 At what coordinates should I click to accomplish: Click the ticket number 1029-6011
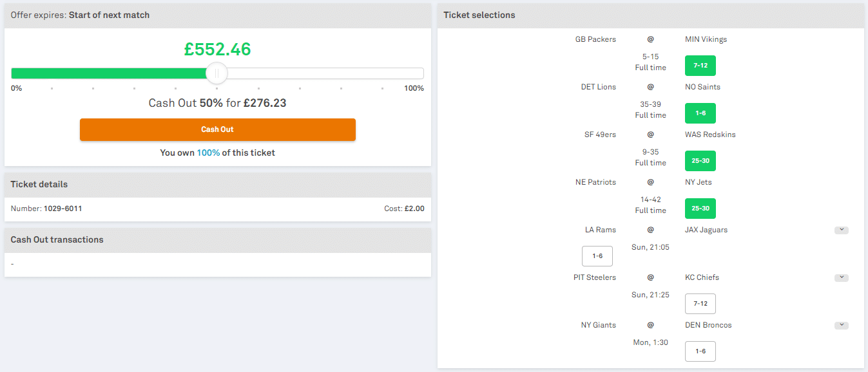point(63,209)
